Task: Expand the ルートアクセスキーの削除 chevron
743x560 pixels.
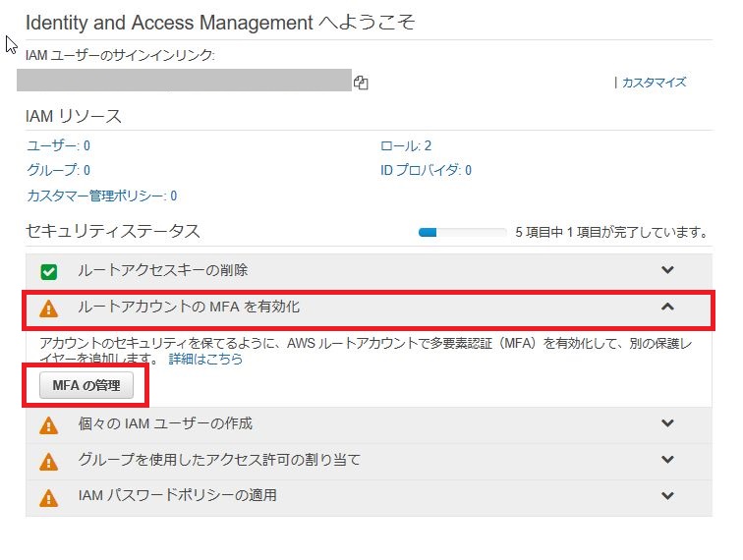Action: click(x=667, y=270)
